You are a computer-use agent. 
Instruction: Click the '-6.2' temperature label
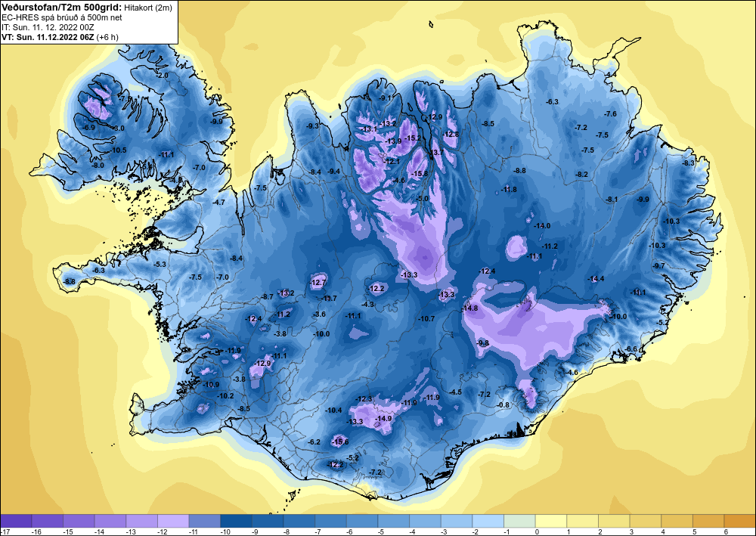click(x=314, y=442)
